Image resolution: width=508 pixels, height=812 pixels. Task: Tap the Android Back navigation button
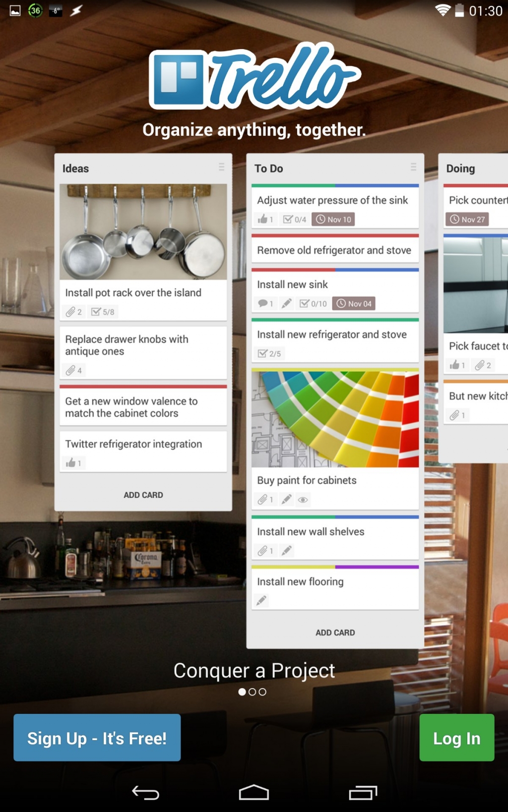(145, 793)
